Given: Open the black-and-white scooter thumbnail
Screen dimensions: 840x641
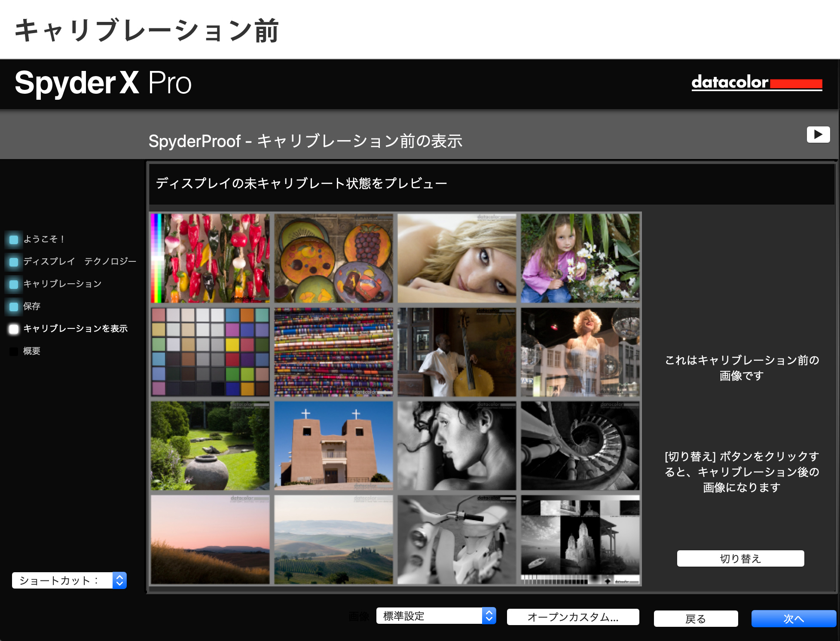Looking at the screenshot, I should pos(457,540).
